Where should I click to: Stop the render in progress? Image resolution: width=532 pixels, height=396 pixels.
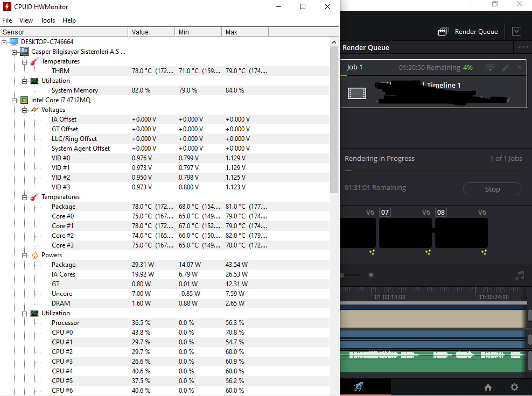pos(492,189)
